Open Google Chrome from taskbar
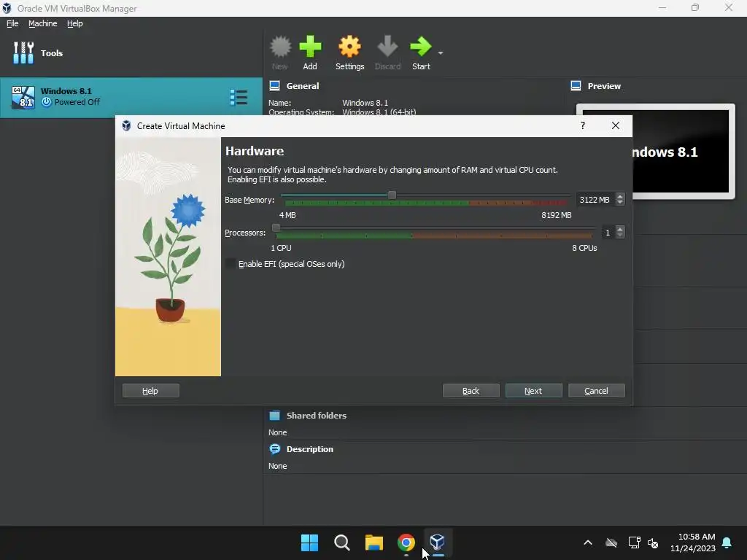This screenshot has height=560, width=747. point(406,542)
